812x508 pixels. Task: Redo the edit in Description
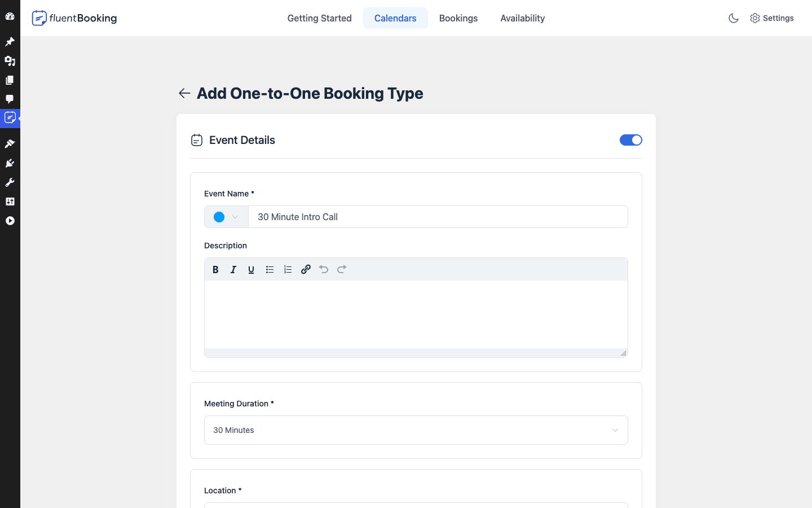pos(342,270)
